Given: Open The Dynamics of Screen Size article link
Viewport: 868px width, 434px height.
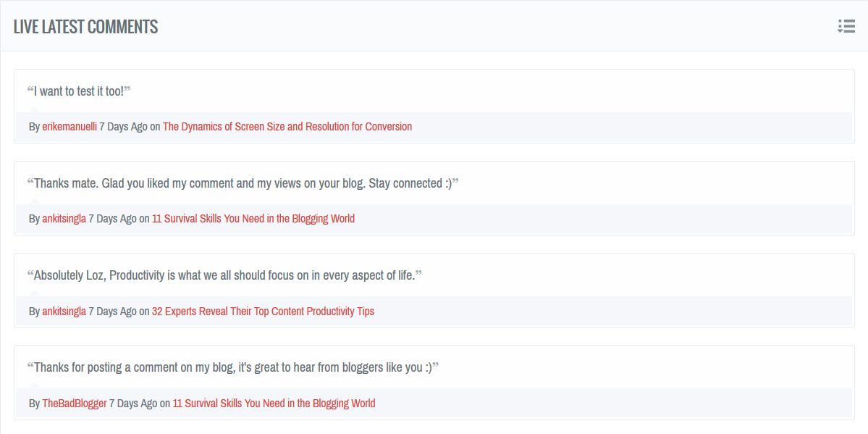Looking at the screenshot, I should [287, 127].
